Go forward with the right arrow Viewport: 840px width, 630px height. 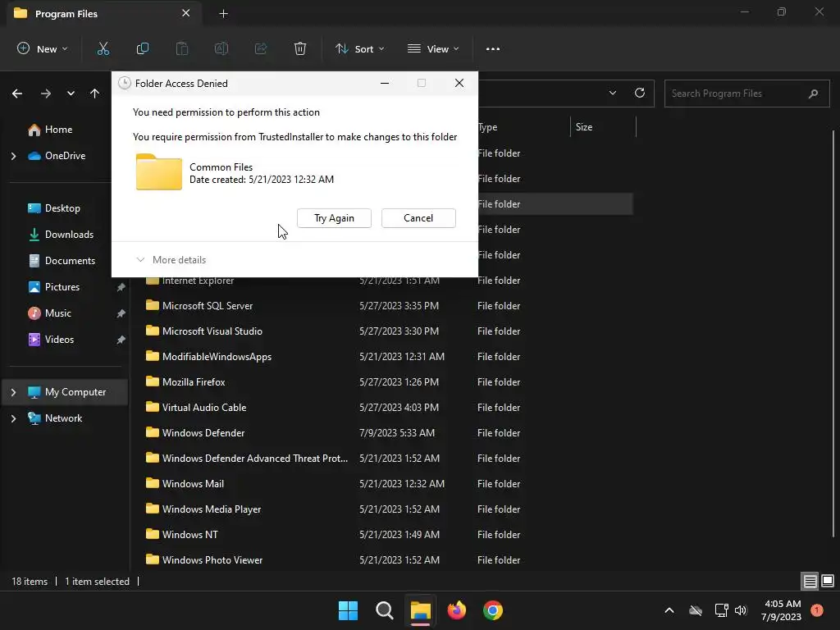click(46, 94)
